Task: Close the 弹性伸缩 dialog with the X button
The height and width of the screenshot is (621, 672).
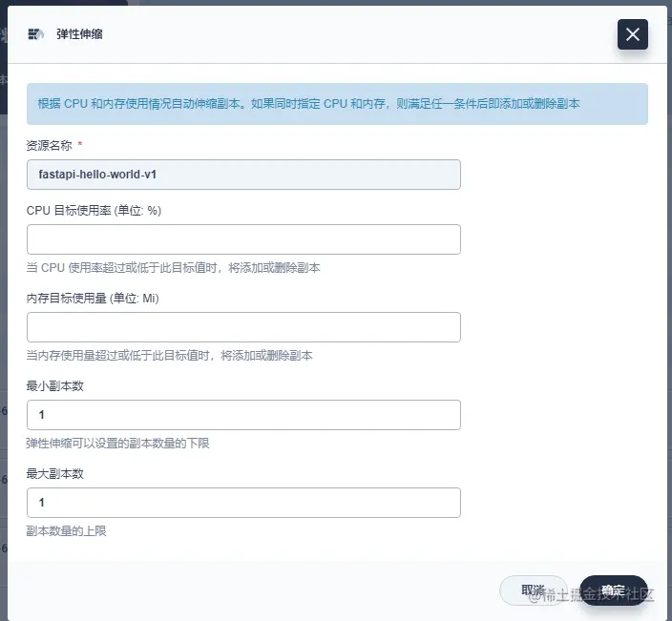Action: [x=632, y=34]
